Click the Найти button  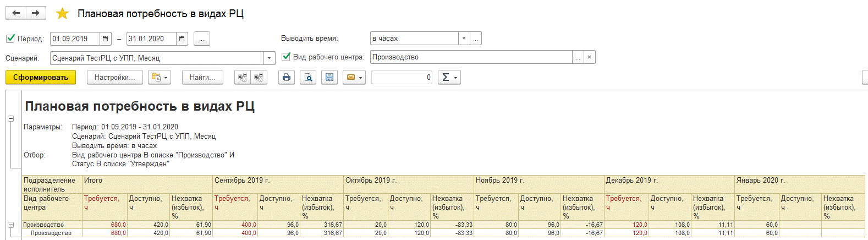point(202,78)
